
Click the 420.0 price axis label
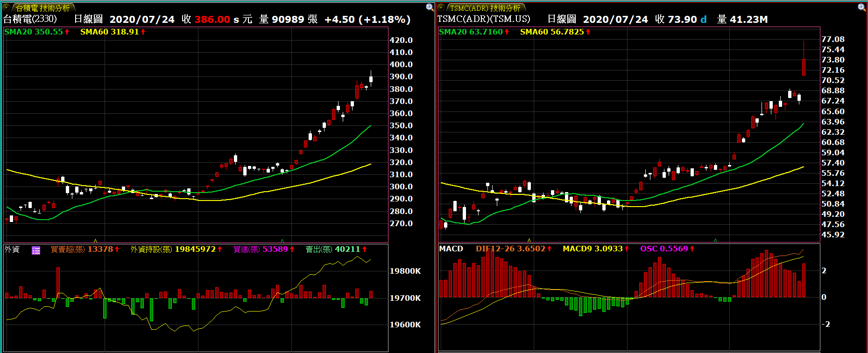pos(401,40)
